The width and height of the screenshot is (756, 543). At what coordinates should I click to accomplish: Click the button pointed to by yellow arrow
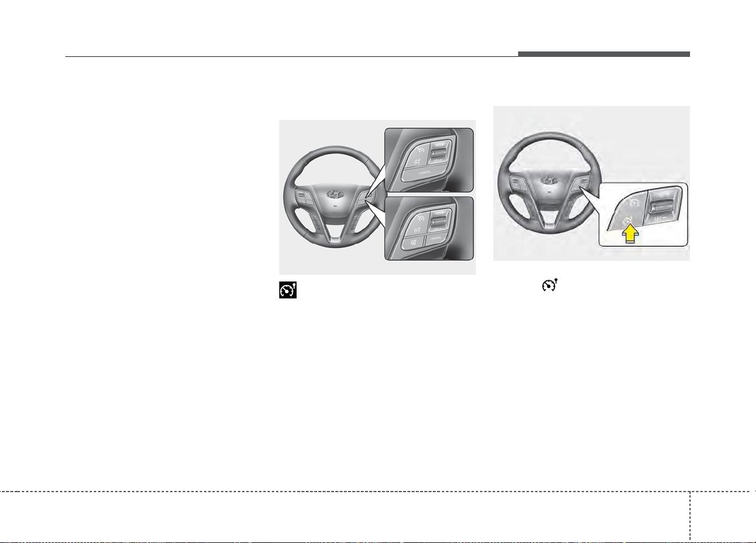point(630,219)
